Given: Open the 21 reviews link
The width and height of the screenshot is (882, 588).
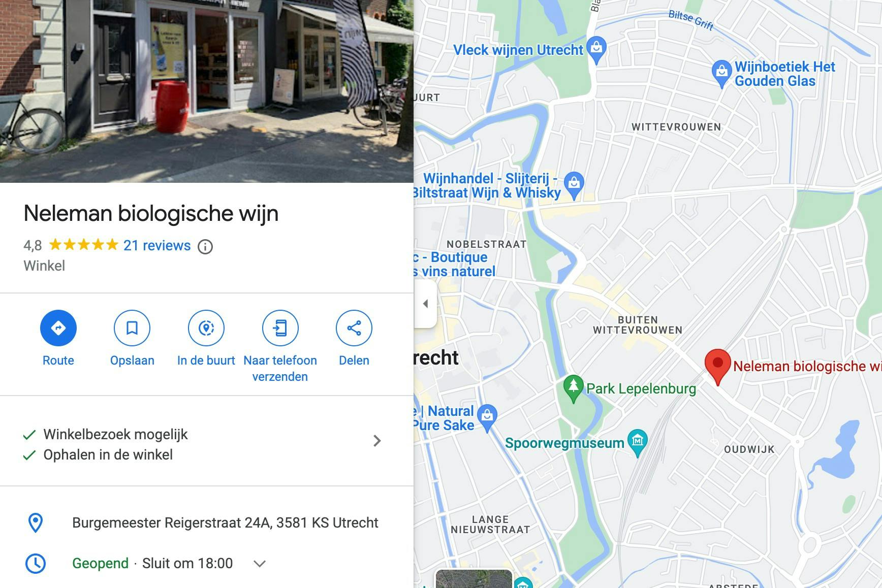Looking at the screenshot, I should tap(157, 246).
